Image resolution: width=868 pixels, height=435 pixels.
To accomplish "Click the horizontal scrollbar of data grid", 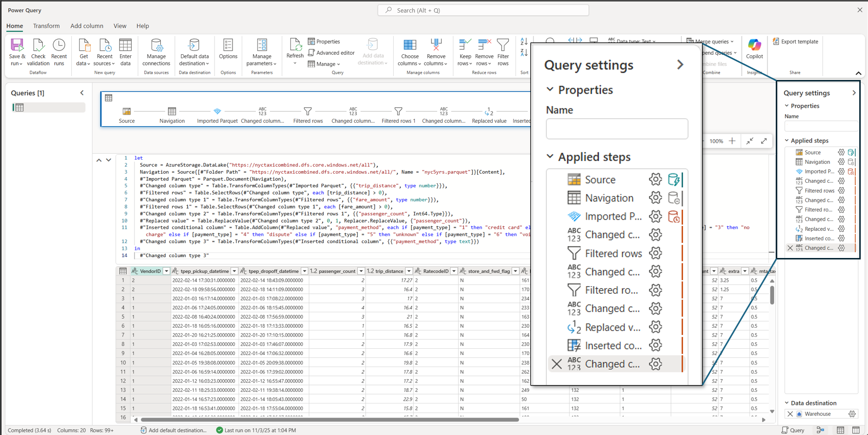I will coord(330,419).
